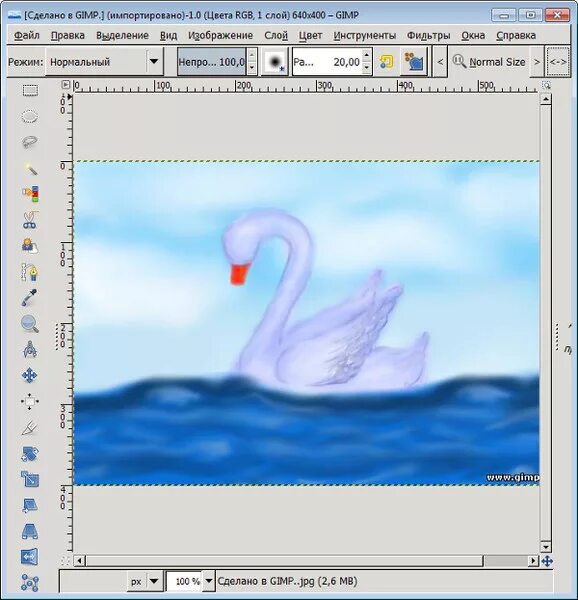Select the Paths pen tool
The width and height of the screenshot is (578, 600).
[30, 272]
